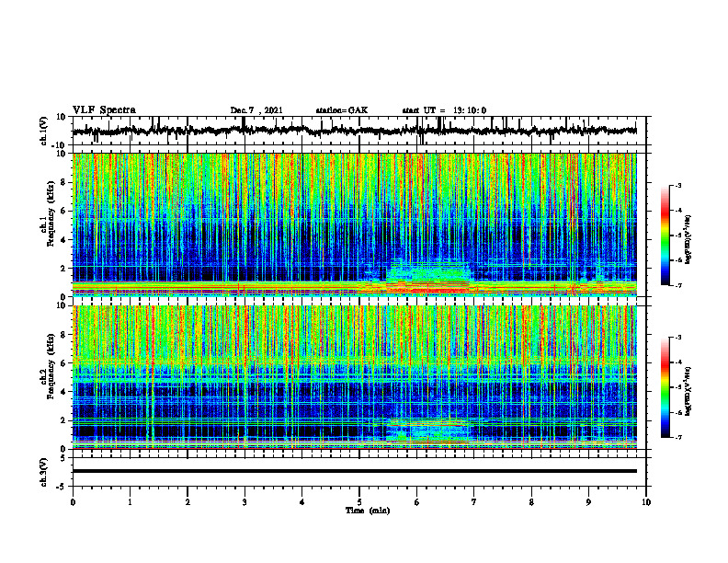728x563 pixels.
Task: Click the time axis tick label "7"
Action: coord(474,502)
